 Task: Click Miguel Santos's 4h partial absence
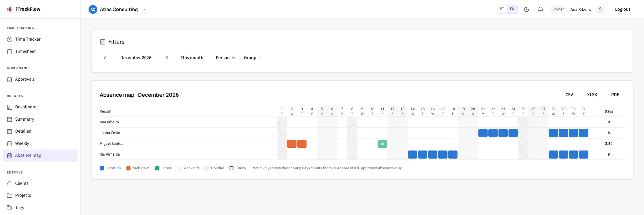(382, 144)
